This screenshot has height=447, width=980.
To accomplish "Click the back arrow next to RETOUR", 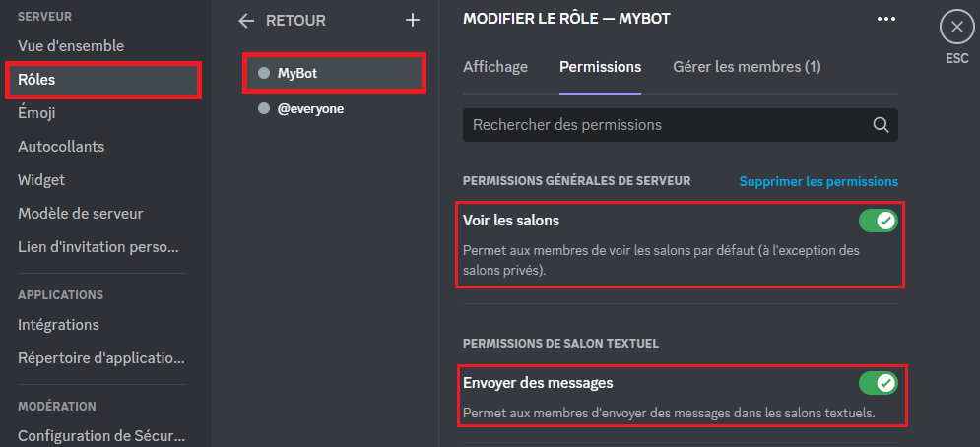I will 246,21.
